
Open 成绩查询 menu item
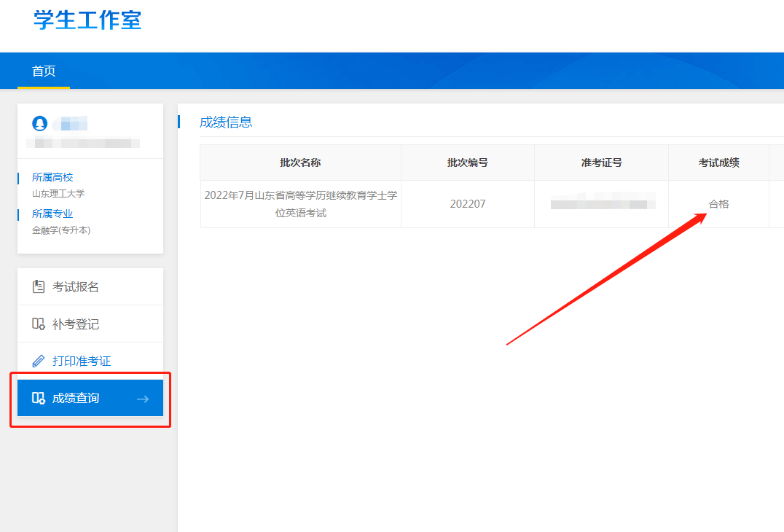point(90,398)
